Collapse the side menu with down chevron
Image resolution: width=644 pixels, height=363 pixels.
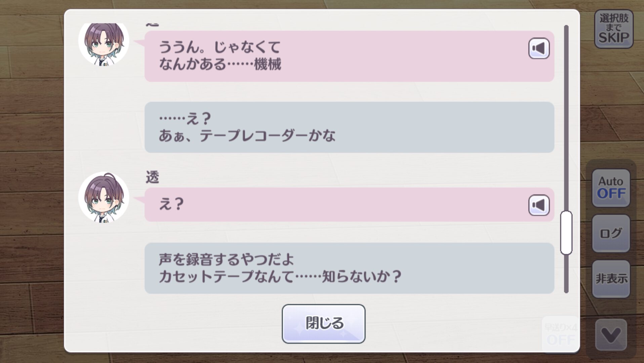point(610,335)
